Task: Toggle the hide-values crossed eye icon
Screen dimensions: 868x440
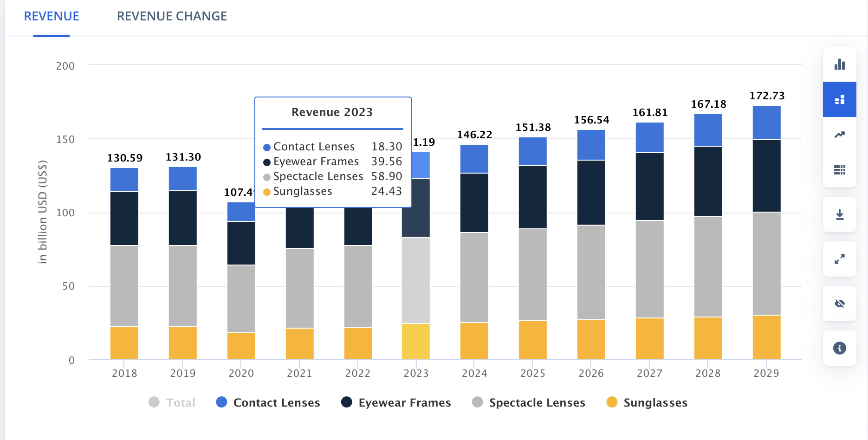Action: coord(839,304)
